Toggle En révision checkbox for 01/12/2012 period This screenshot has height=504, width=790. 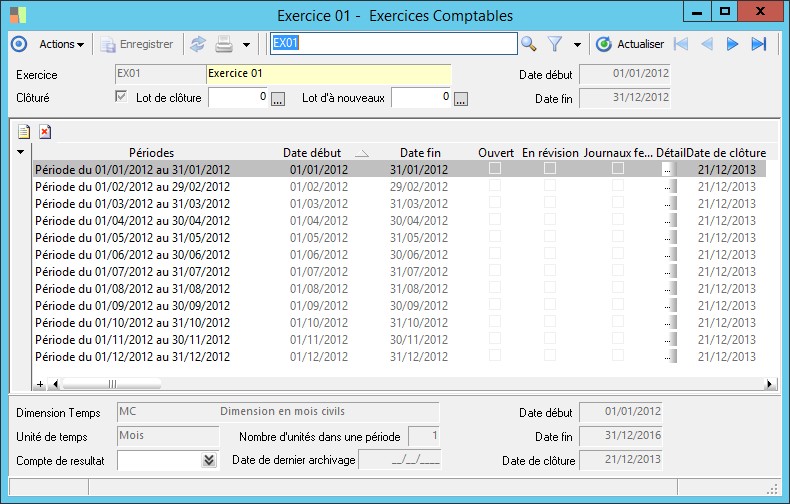point(550,355)
